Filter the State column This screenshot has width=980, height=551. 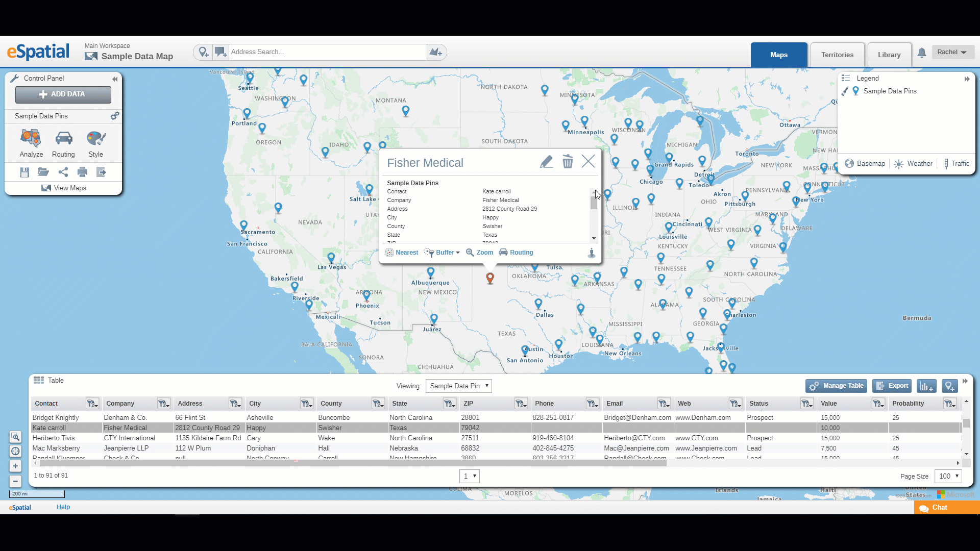(449, 404)
